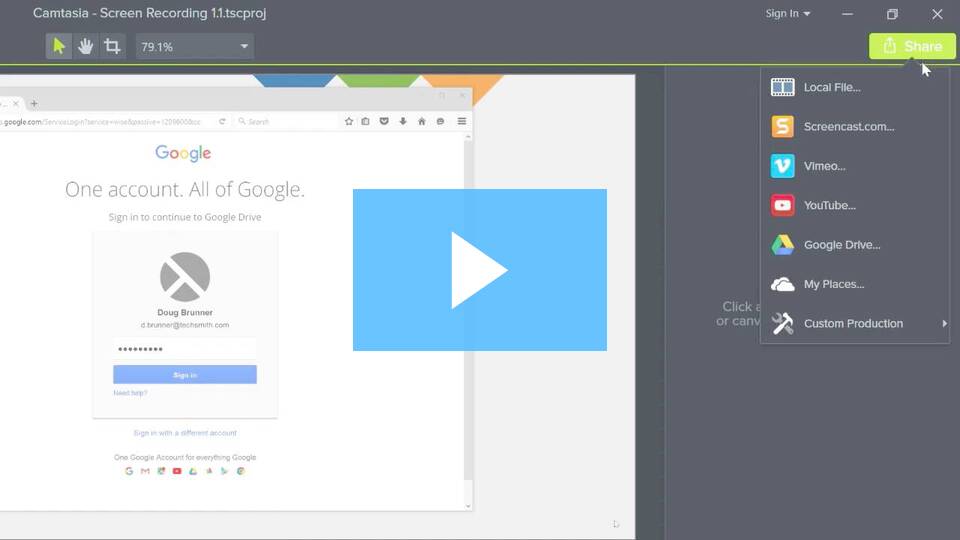The height and width of the screenshot is (540, 960).
Task: Click the browser home icon
Action: pos(421,121)
